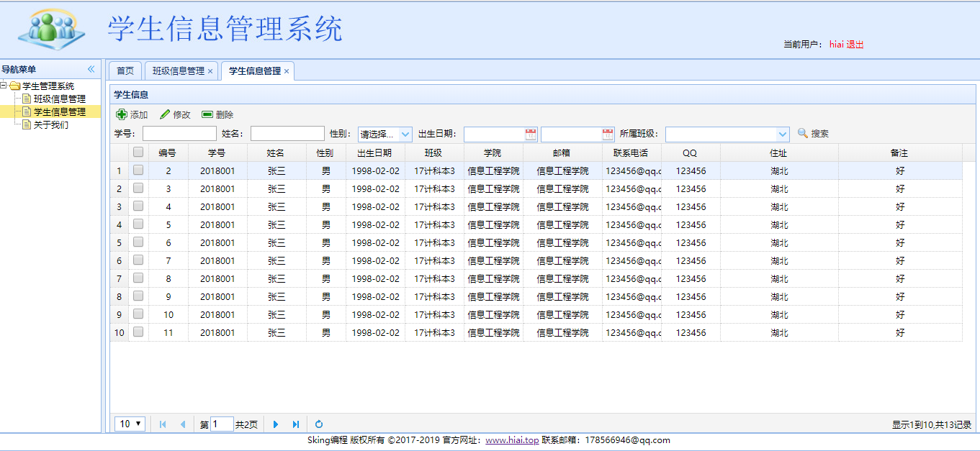Collapse the 学生管理系统 tree node
Screen dimensions: 980x451
4,86
